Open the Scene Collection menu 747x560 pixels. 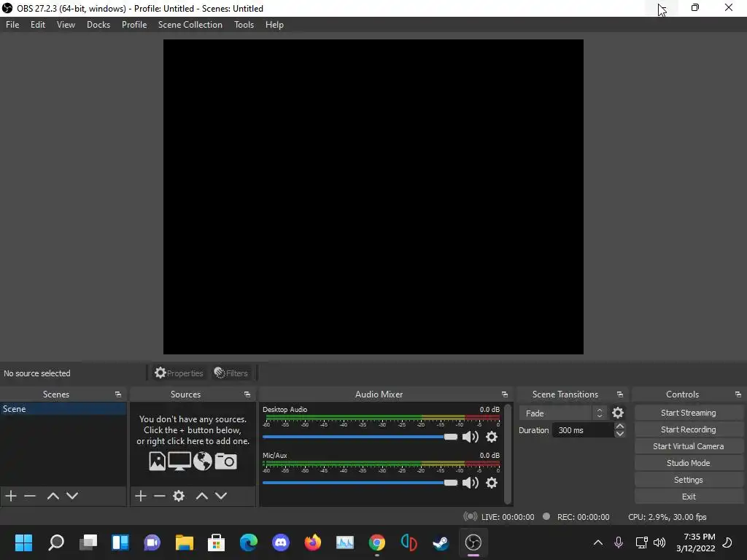point(190,25)
